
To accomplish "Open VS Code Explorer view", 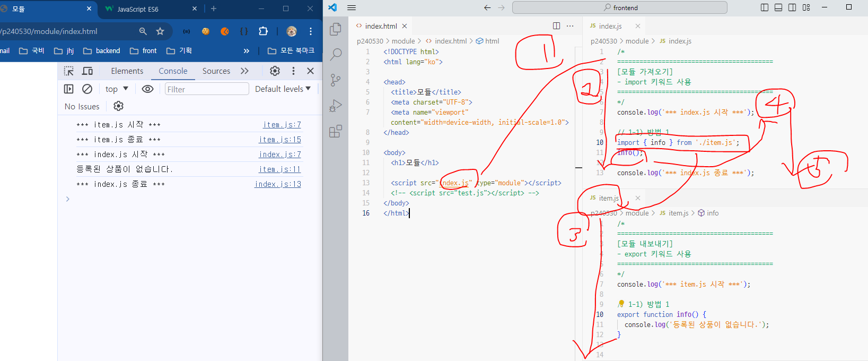I will pyautogui.click(x=335, y=29).
